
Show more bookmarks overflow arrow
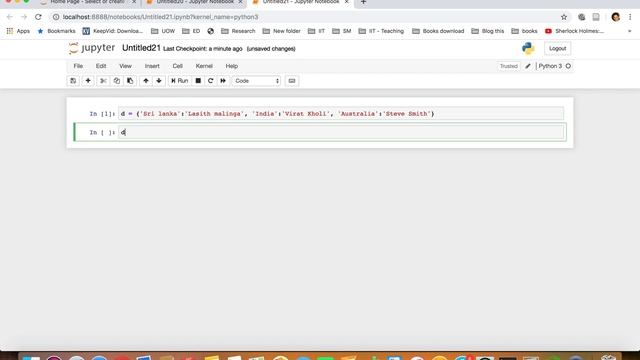[x=629, y=31]
